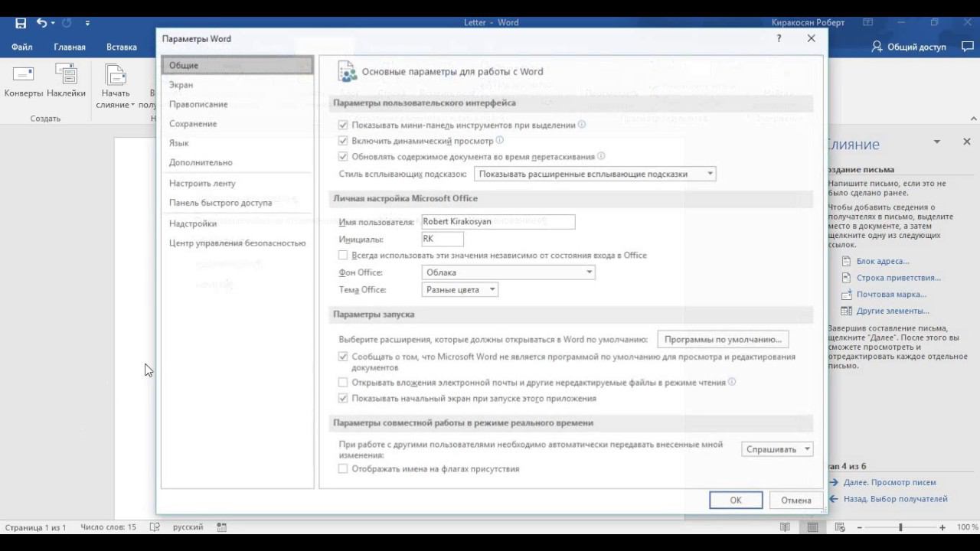Click OK in Параметры Word dialog
The image size is (980, 551).
[x=736, y=500]
